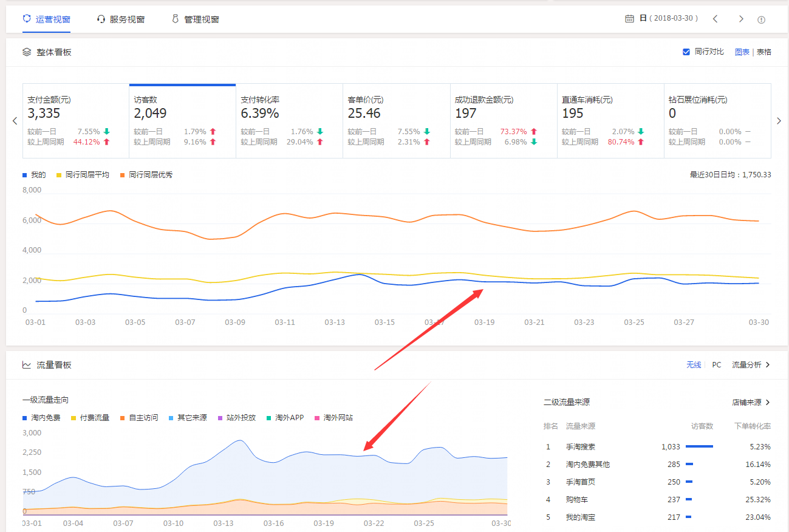789x532 pixels.
Task: Click the info icon at top right
Action: tap(761, 19)
